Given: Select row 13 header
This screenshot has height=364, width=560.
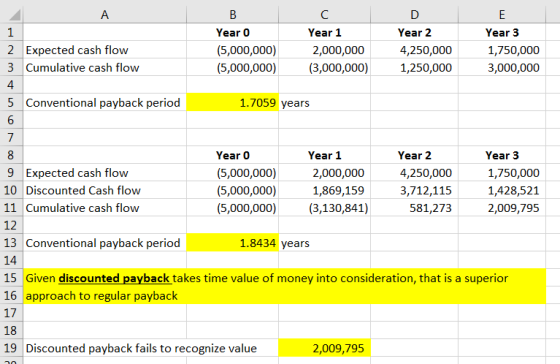Looking at the screenshot, I should 11,243.
